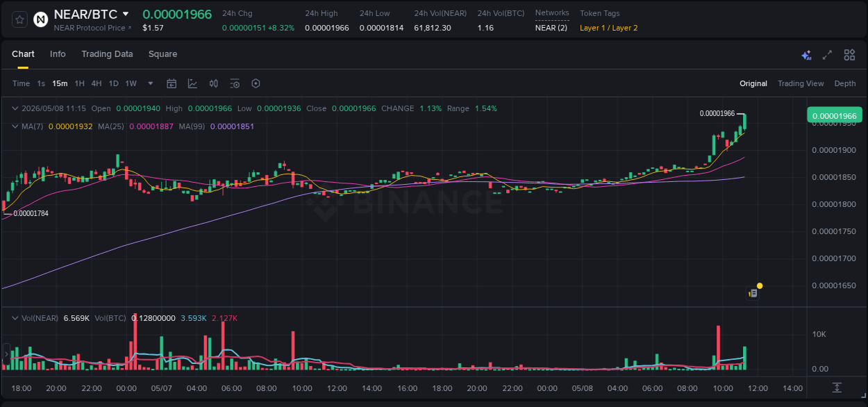Click the NEAR Protocol coin logo
This screenshot has width=868, height=407.
41,19
